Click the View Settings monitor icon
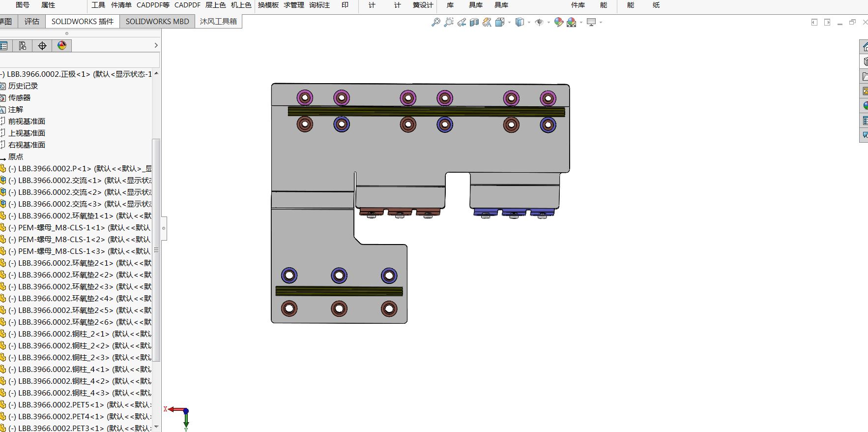 pyautogui.click(x=591, y=22)
